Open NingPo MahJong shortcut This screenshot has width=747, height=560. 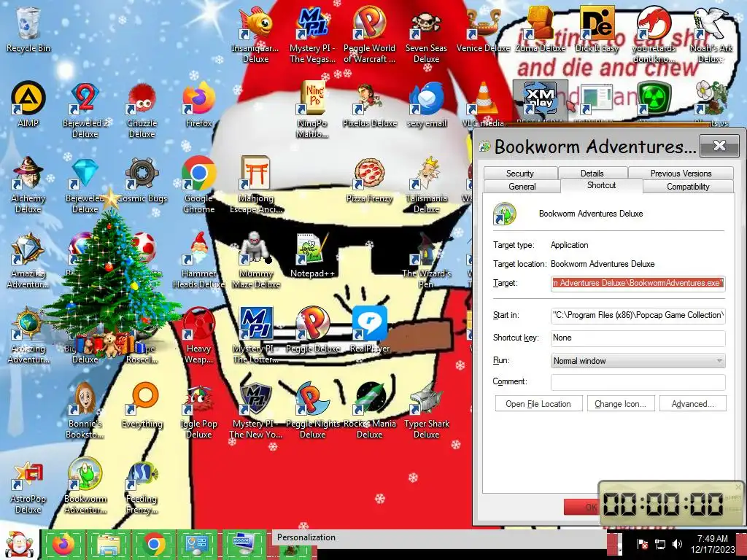click(312, 110)
